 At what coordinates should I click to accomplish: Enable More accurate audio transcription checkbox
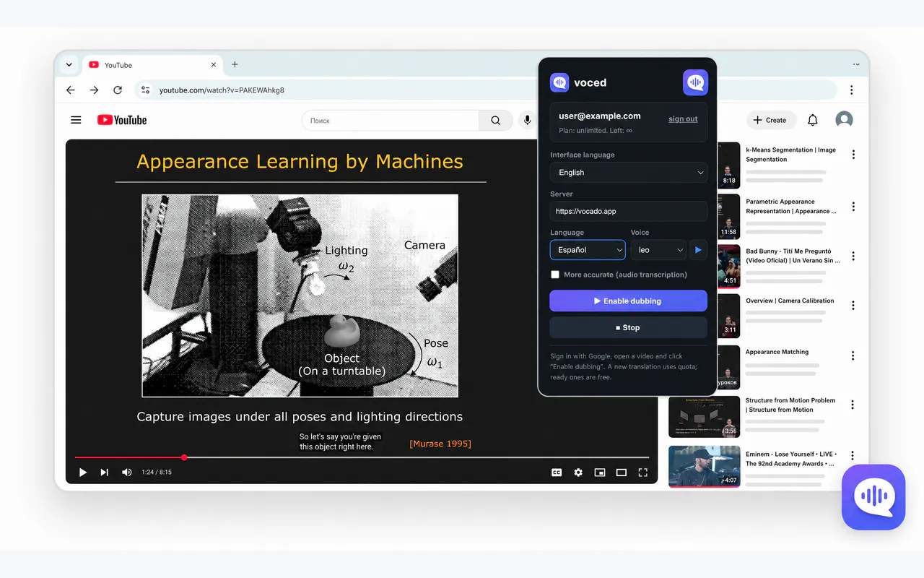click(555, 275)
